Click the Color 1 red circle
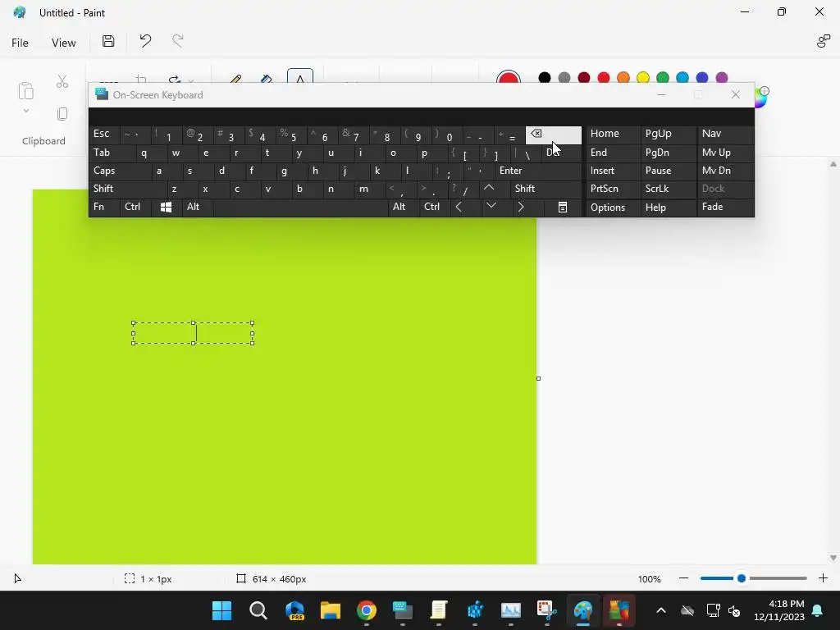840x630 pixels. tap(509, 78)
